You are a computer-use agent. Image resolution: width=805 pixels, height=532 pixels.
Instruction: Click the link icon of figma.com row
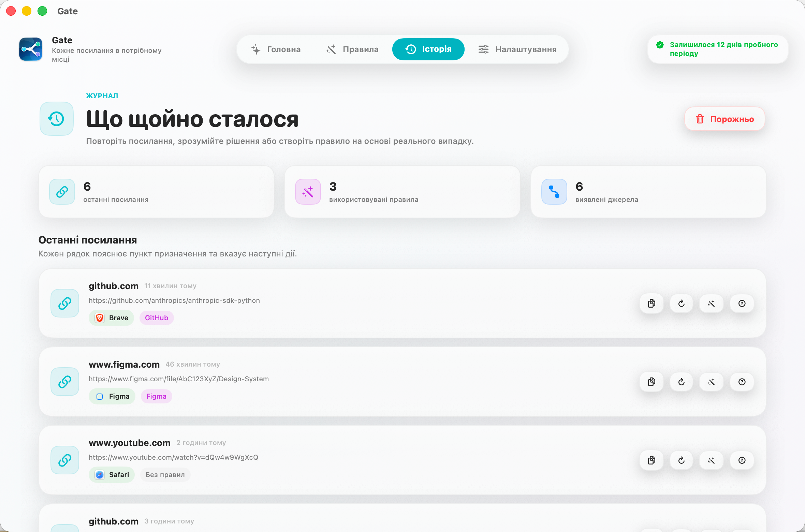[x=65, y=382]
